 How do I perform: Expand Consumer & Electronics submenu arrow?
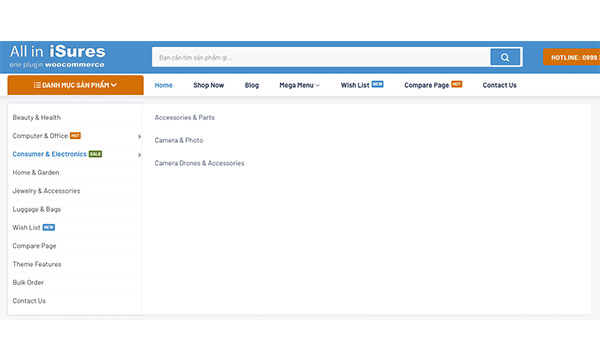pos(139,155)
